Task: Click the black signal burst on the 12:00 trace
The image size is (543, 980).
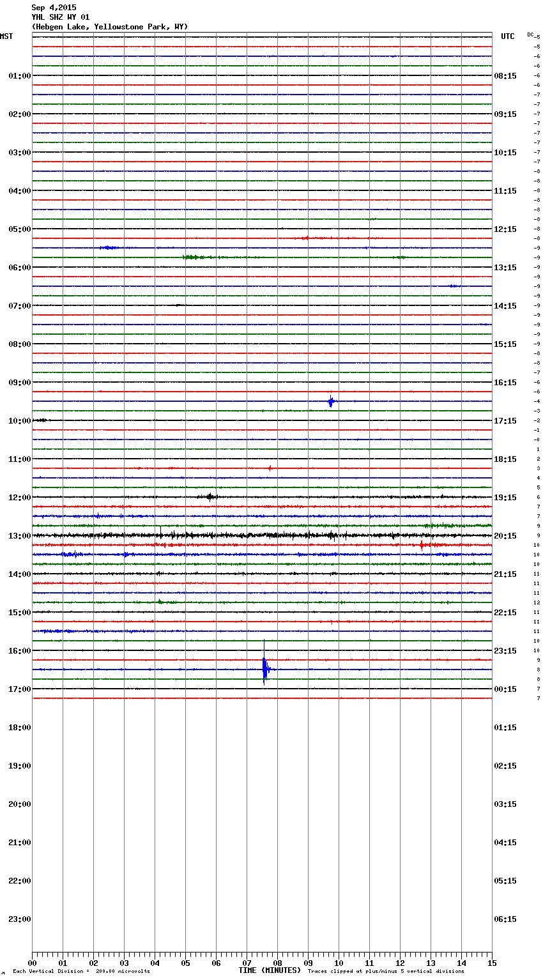Action: (208, 497)
